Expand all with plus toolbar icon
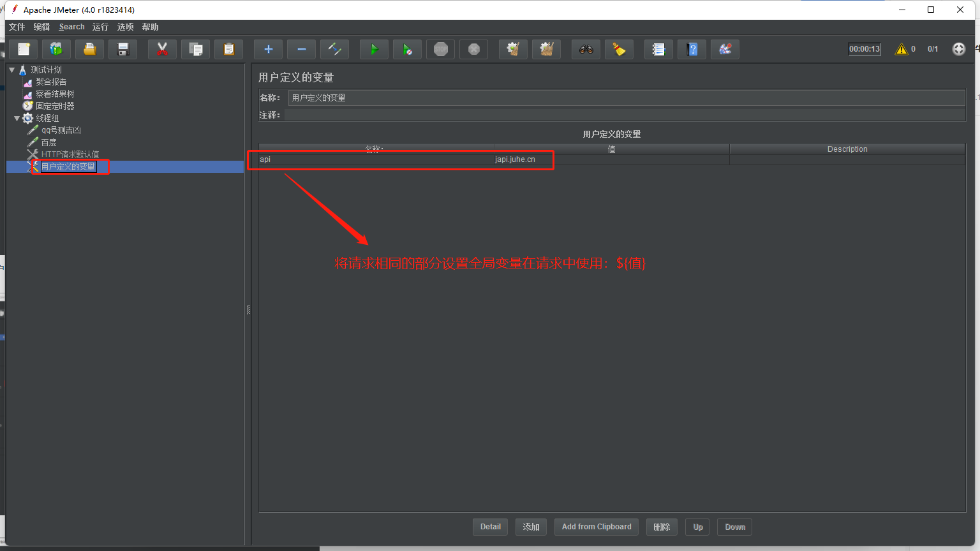980x551 pixels. click(x=269, y=49)
